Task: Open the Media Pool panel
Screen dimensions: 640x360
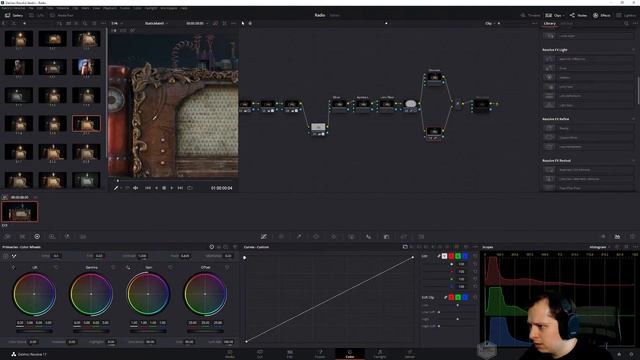Action: [x=62, y=15]
